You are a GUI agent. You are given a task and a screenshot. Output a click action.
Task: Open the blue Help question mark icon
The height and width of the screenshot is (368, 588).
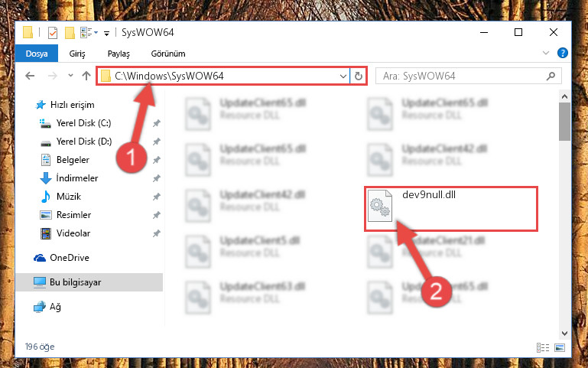tap(563, 53)
